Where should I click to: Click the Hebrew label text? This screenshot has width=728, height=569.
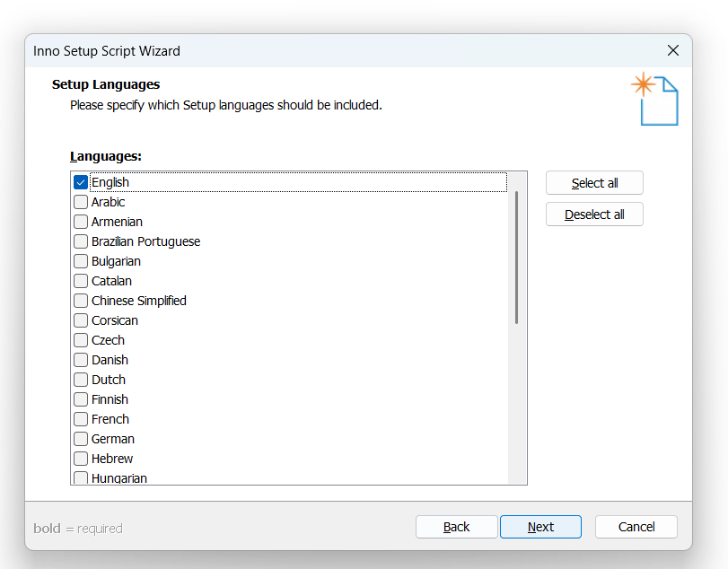[x=112, y=459]
